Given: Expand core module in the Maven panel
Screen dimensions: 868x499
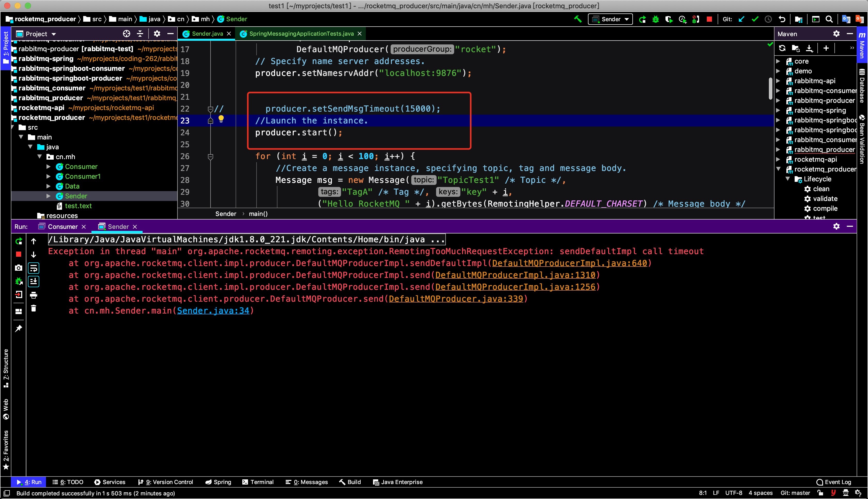Looking at the screenshot, I should [x=778, y=61].
